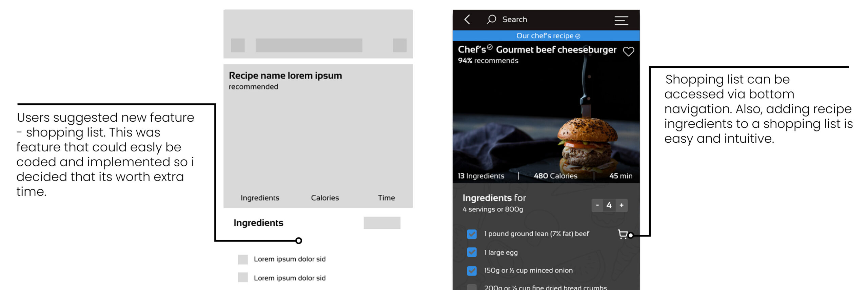
Task: Click the checkmark icon in the chef's recipe banner
Action: coord(578,36)
